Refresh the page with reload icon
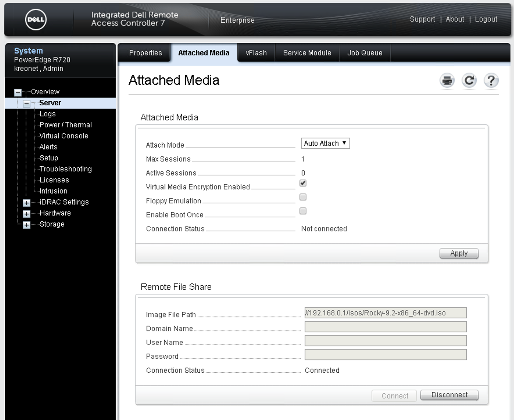The height and width of the screenshot is (420, 514). 469,81
